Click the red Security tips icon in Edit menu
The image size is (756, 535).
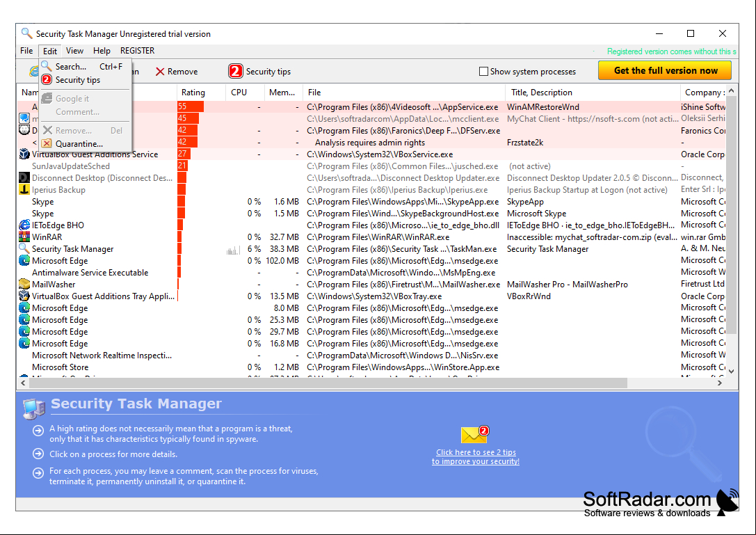(x=47, y=79)
